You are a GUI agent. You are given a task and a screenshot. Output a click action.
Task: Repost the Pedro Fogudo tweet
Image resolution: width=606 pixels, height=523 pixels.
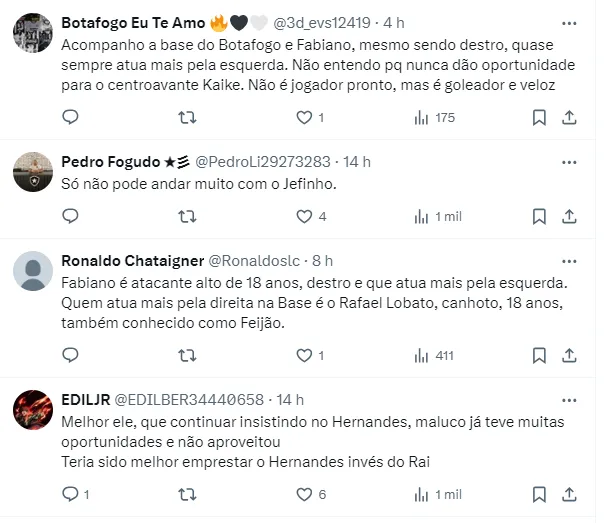187,216
